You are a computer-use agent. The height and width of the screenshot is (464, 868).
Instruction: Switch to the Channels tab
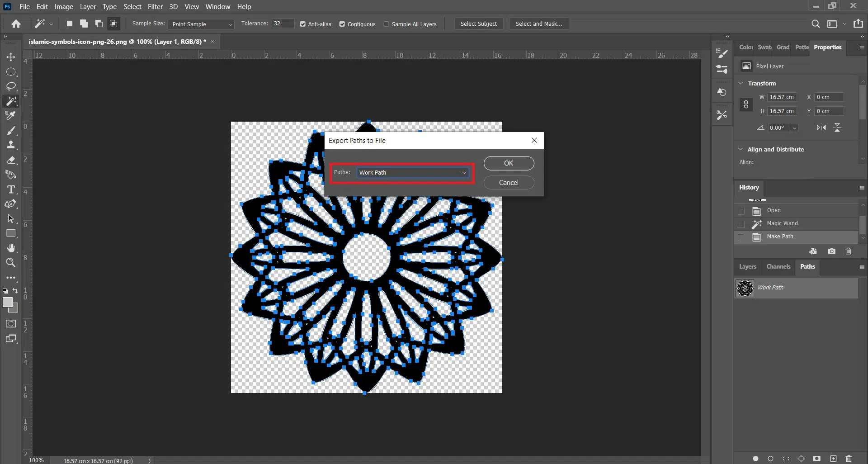click(778, 267)
